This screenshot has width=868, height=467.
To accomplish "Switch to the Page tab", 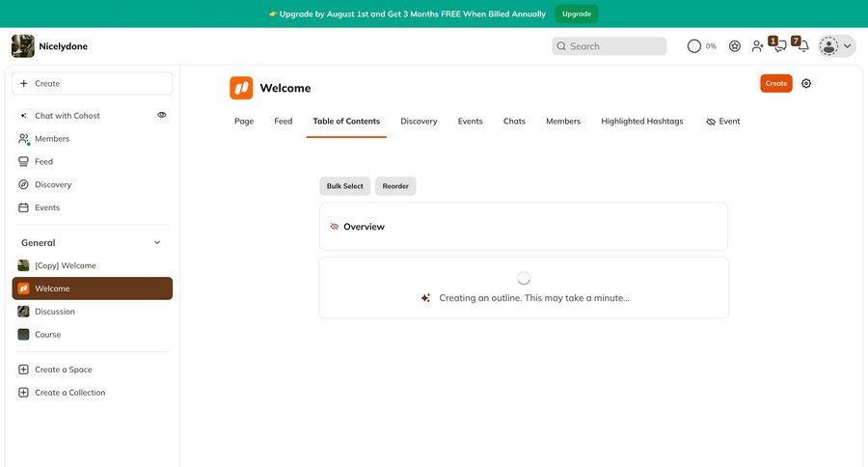I will click(x=244, y=122).
